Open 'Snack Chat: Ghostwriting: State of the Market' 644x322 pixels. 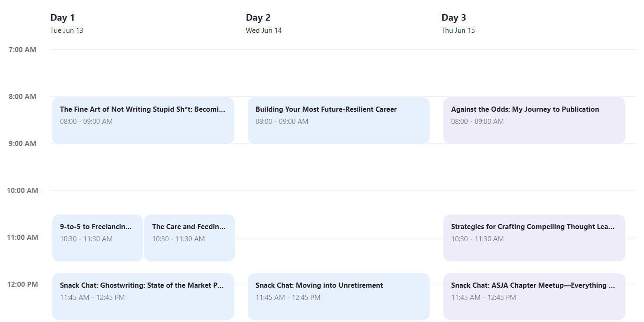[143, 296]
